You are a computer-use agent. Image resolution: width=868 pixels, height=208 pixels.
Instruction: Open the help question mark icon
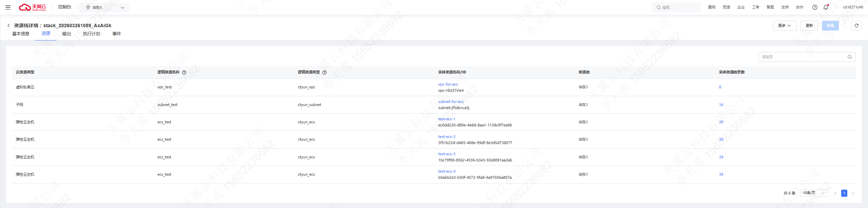click(815, 7)
